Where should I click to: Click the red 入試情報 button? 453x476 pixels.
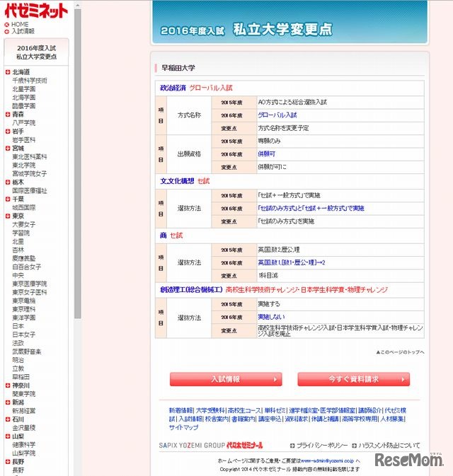(x=226, y=379)
